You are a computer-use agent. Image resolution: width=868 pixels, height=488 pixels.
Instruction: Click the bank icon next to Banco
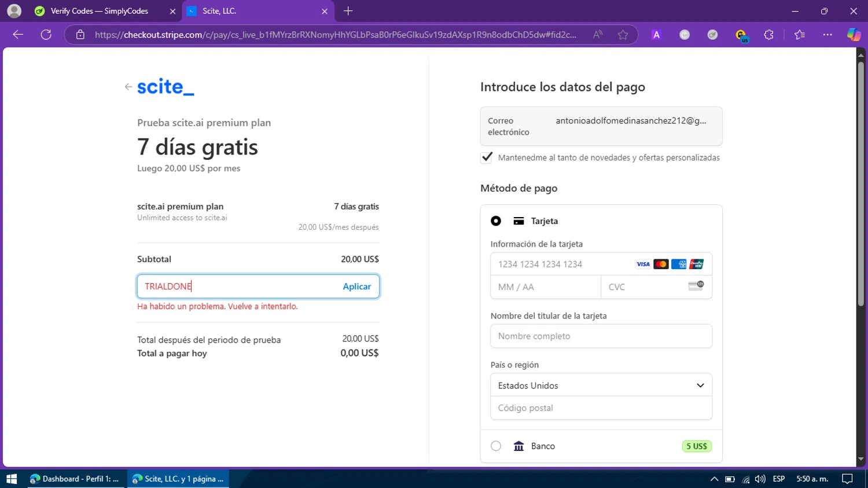click(x=518, y=446)
